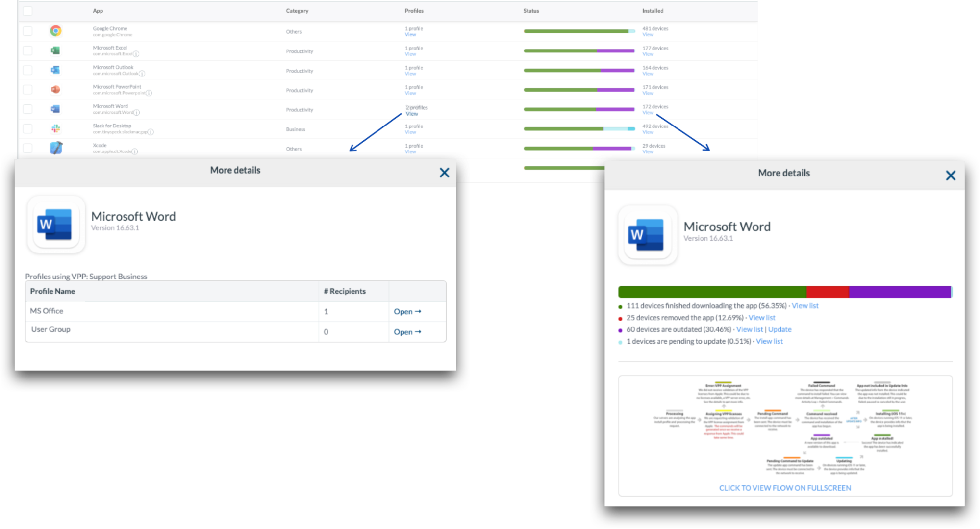Click info icon beside com.microsoft.Excel
Screen dimensions: 980x529
tap(136, 54)
